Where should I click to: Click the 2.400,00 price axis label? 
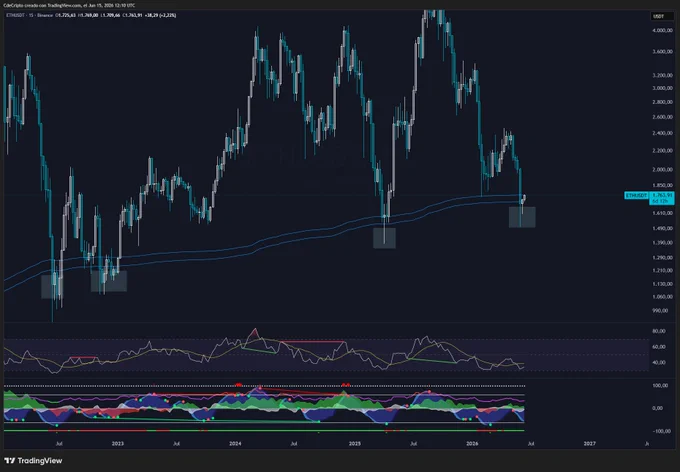(x=662, y=133)
